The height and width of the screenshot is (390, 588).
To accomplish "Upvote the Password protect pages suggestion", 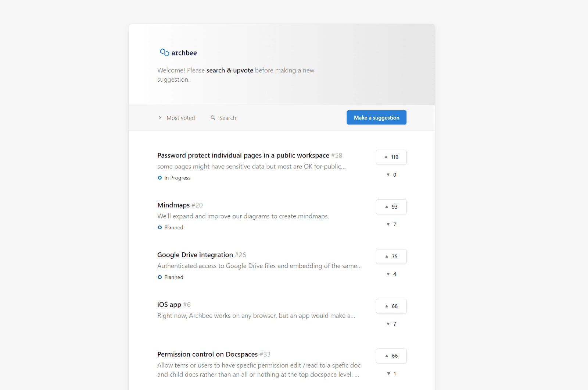I will tap(391, 157).
